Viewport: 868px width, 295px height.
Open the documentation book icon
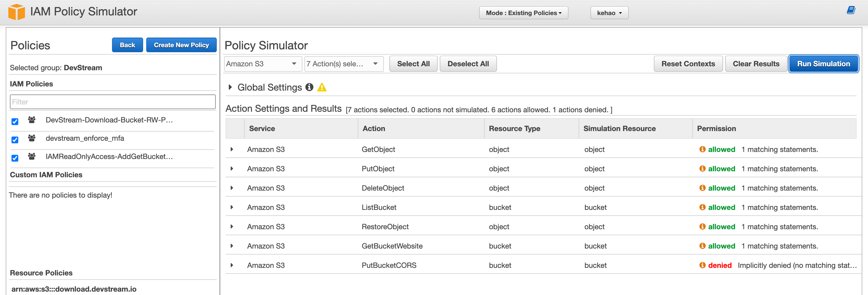click(851, 10)
